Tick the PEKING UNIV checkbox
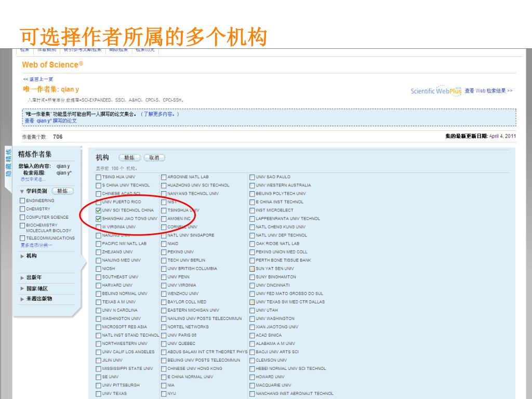The height and width of the screenshot is (399, 532). [x=164, y=252]
